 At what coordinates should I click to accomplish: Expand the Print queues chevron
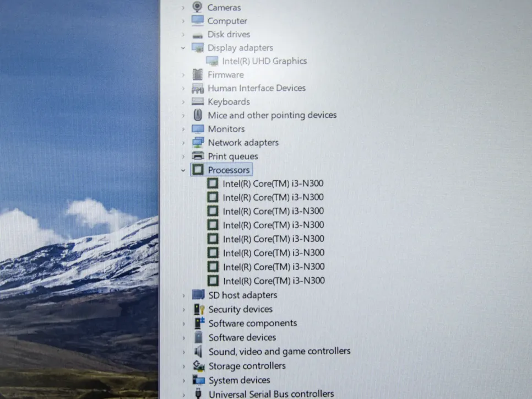tap(183, 156)
